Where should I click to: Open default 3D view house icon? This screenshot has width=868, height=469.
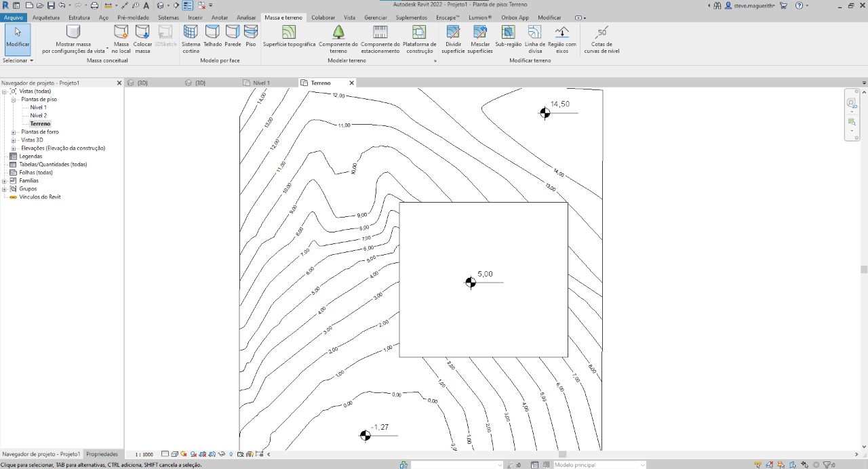(160, 5)
